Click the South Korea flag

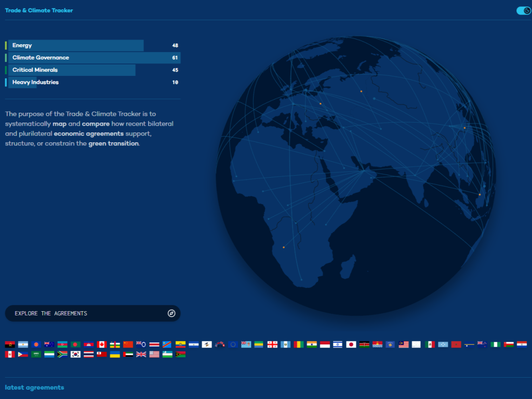(75, 354)
